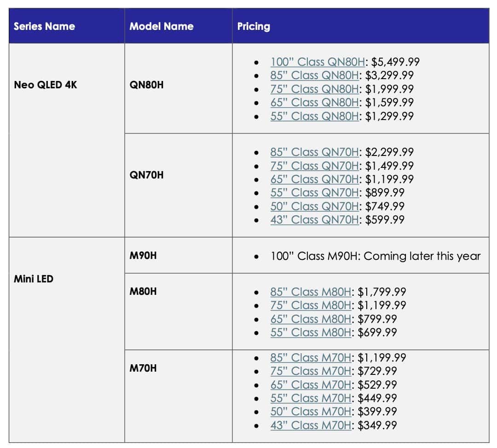Select the 50" Class M70H link
497x448 pixels.
pyautogui.click(x=311, y=412)
